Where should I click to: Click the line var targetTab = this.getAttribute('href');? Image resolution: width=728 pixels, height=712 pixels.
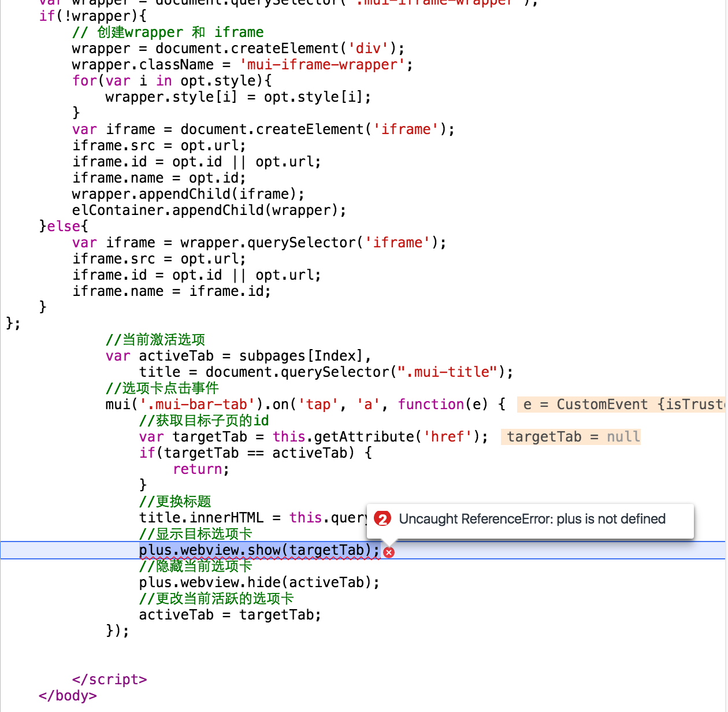(314, 437)
